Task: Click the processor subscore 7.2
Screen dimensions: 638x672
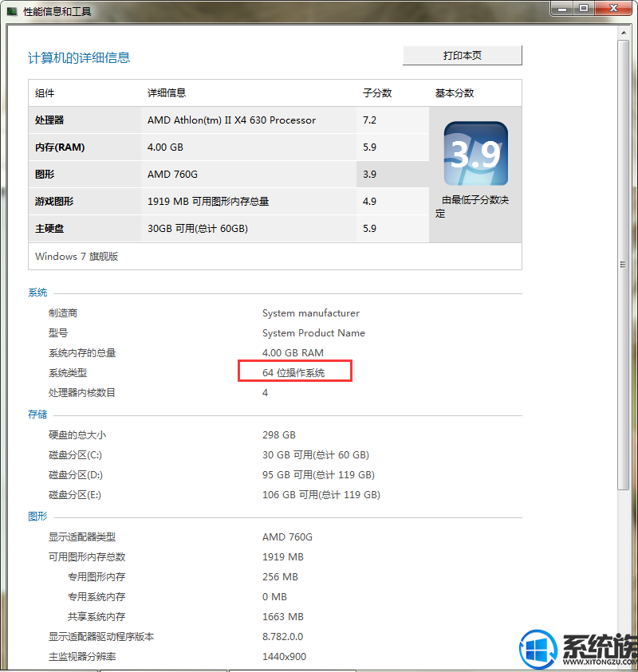Action: click(x=369, y=120)
